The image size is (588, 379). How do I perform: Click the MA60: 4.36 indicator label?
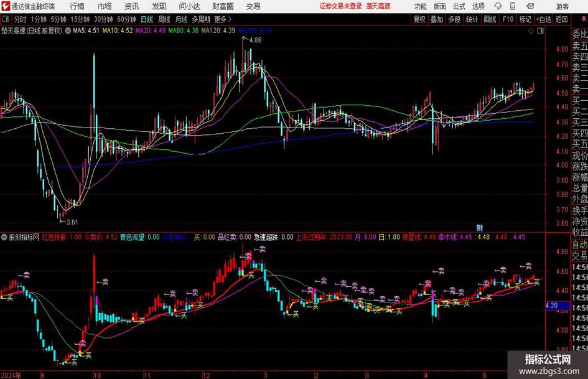(x=184, y=30)
